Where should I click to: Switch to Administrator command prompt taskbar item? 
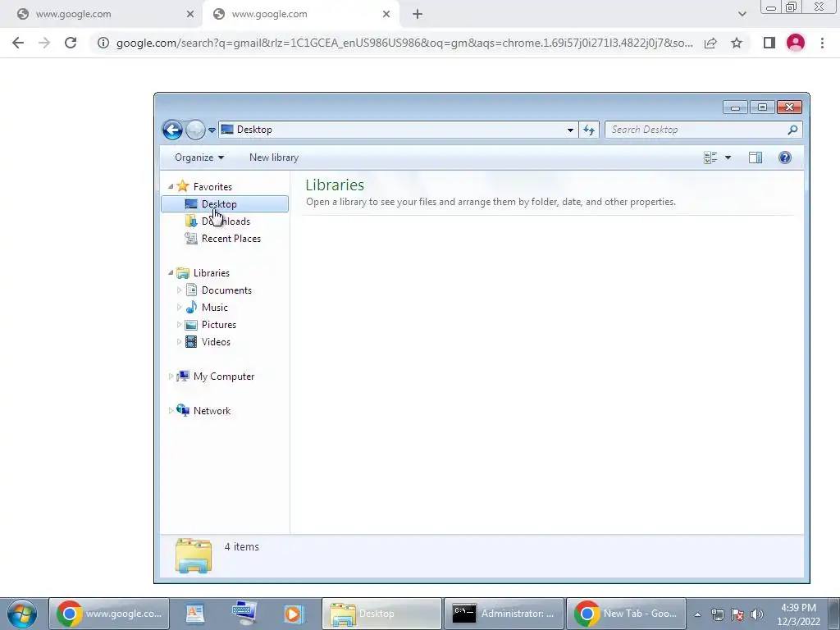pos(504,614)
